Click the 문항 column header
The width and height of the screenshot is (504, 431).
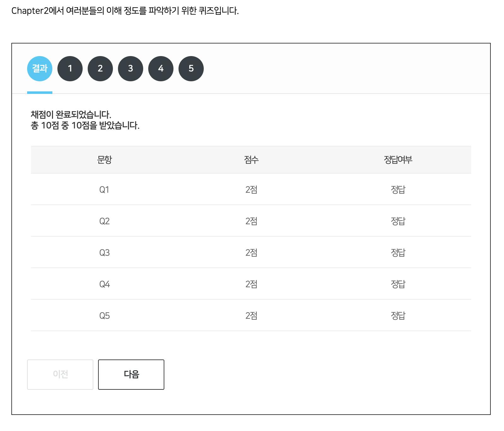tap(104, 160)
